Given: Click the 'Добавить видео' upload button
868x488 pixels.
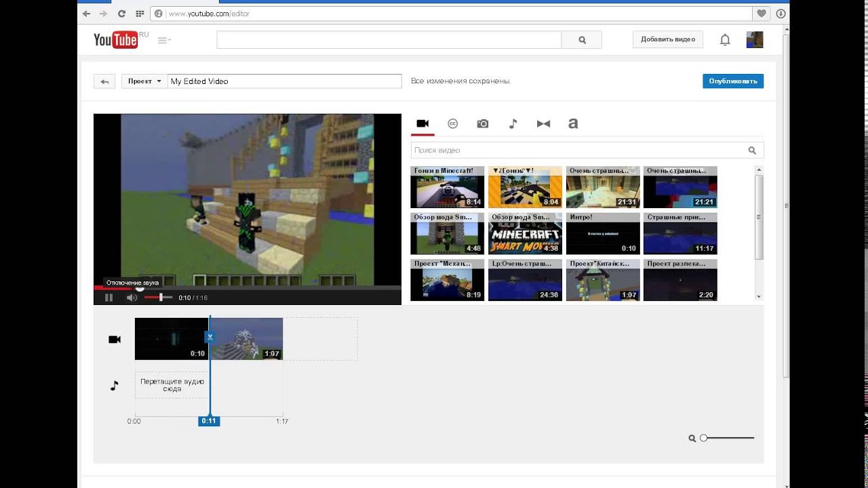Looking at the screenshot, I should pos(668,39).
